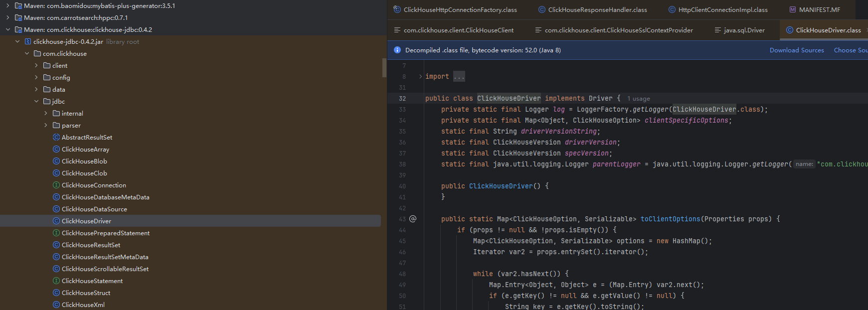This screenshot has width=868, height=310.
Task: Expand the client package folder
Action: [x=36, y=66]
